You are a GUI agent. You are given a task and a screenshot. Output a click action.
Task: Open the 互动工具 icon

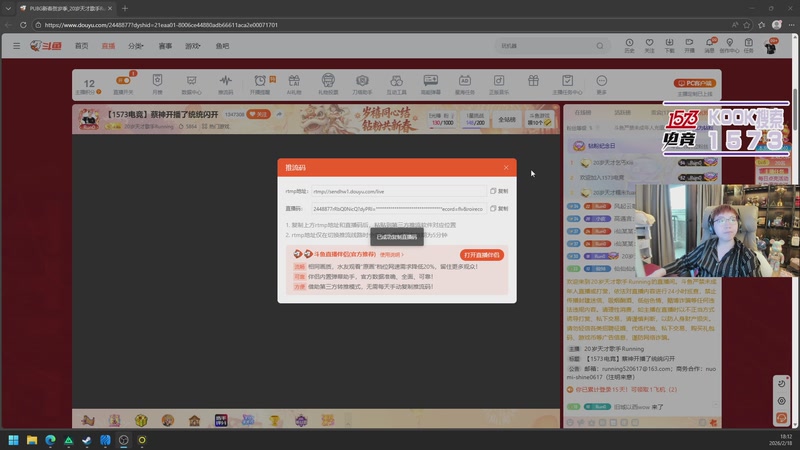point(396,84)
